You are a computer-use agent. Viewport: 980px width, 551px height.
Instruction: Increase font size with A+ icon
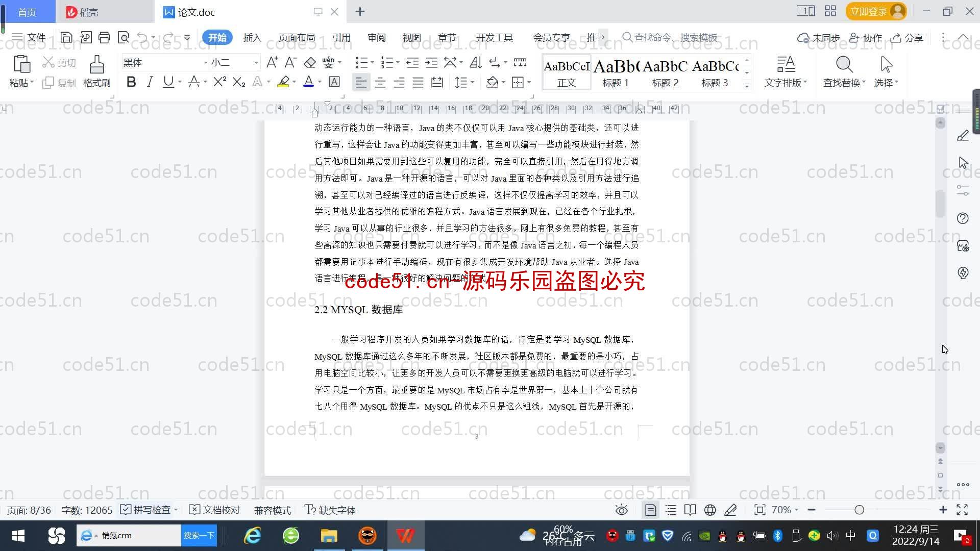(x=272, y=62)
